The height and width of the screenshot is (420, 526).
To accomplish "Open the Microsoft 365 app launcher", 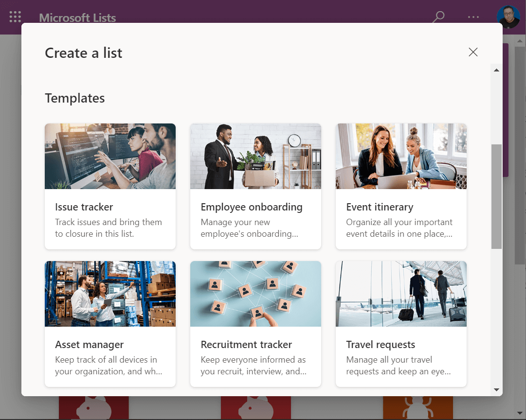I will (15, 17).
